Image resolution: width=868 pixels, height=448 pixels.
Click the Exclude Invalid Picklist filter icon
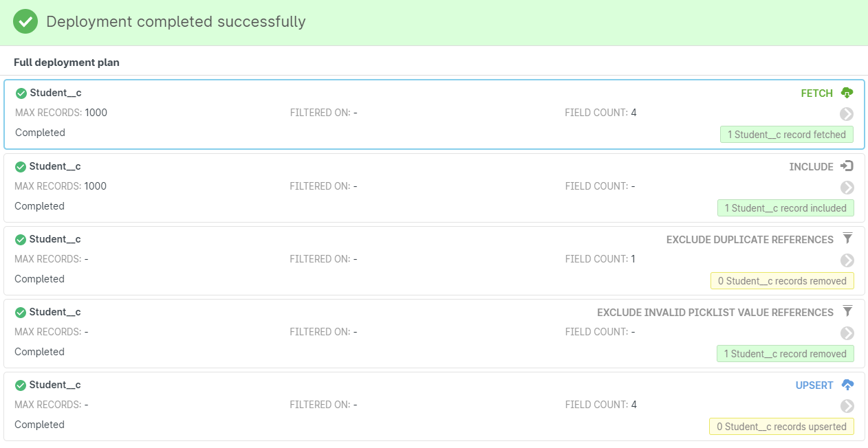point(847,311)
